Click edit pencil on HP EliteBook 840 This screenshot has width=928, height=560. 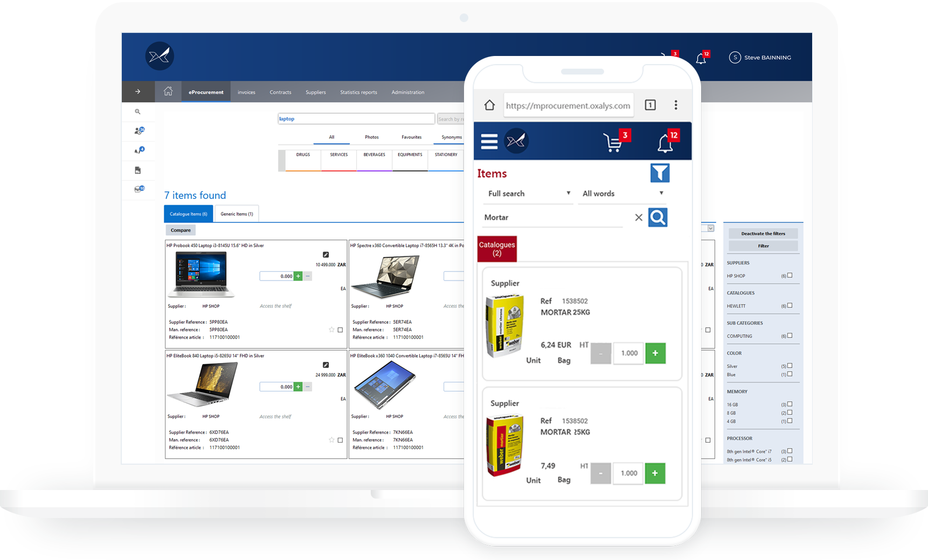(x=326, y=365)
